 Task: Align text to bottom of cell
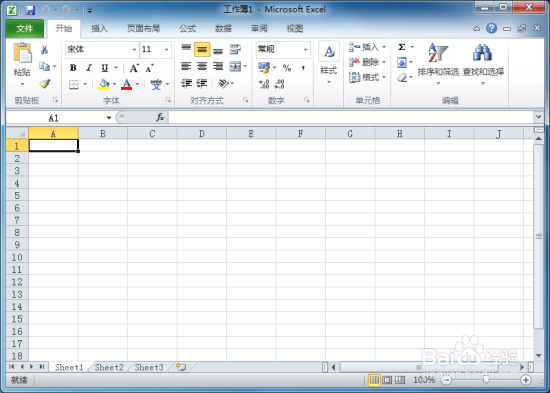tap(218, 50)
